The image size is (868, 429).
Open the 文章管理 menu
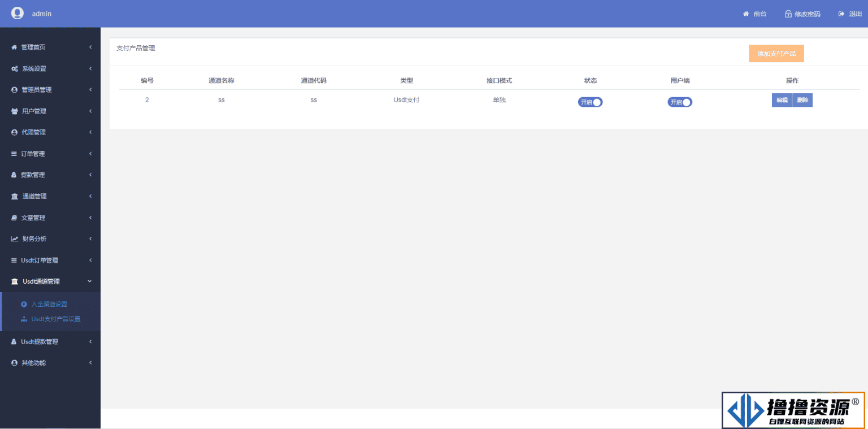pyautogui.click(x=50, y=218)
